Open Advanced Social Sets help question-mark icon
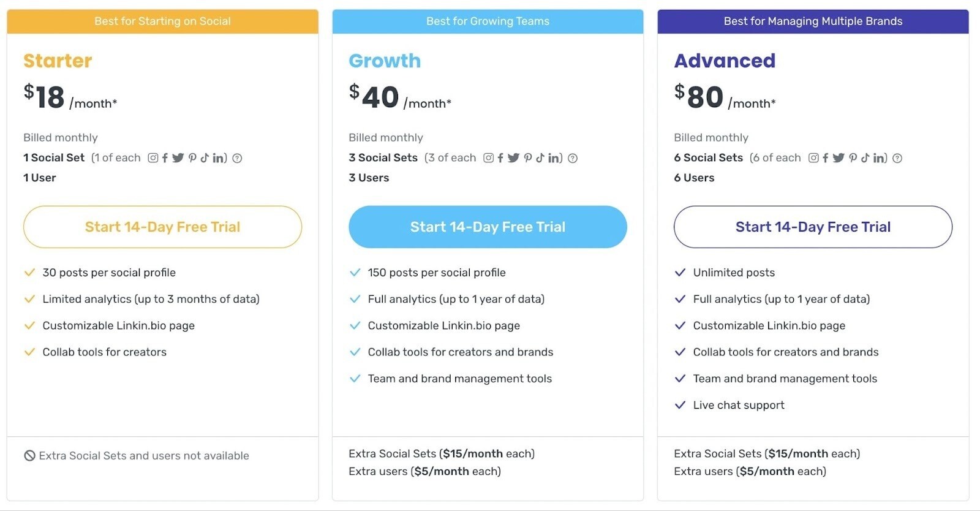The image size is (980, 511). 897,158
